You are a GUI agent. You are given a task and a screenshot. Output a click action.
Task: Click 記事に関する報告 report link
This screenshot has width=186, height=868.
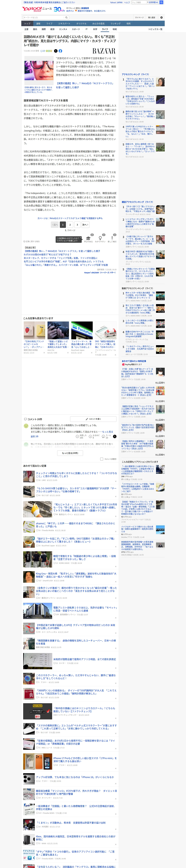point(32,241)
